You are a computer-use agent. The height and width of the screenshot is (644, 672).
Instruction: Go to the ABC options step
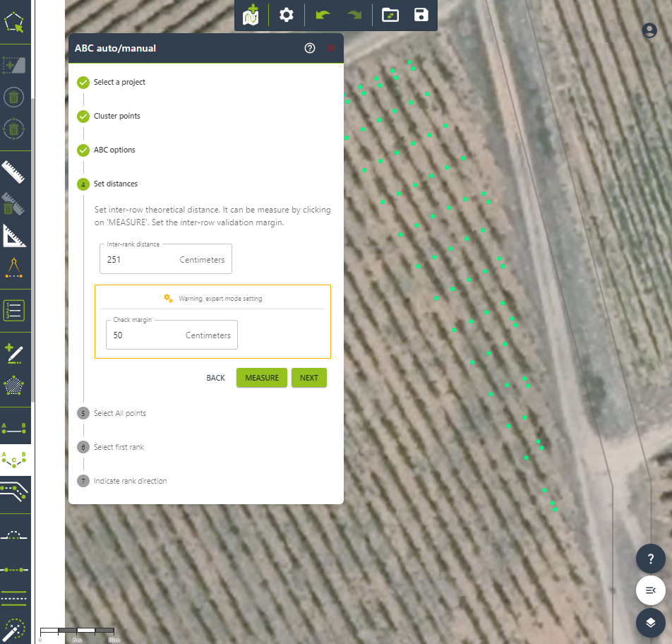point(114,150)
